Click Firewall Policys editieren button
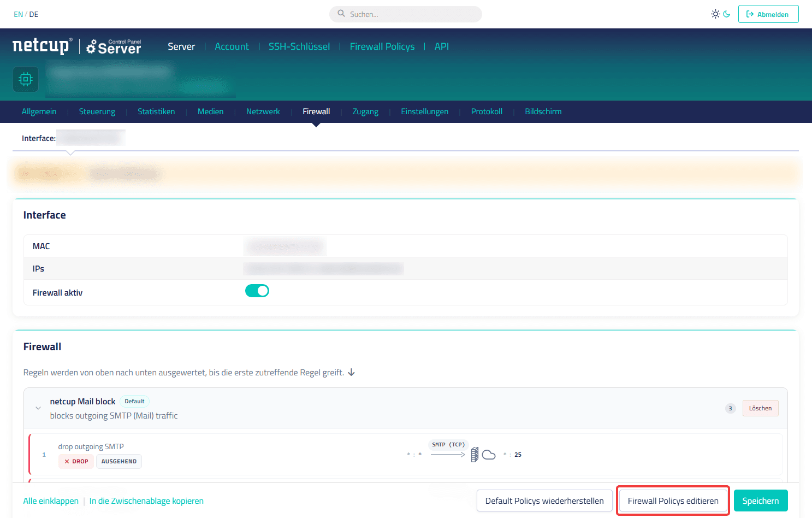This screenshot has height=518, width=812. click(x=673, y=501)
